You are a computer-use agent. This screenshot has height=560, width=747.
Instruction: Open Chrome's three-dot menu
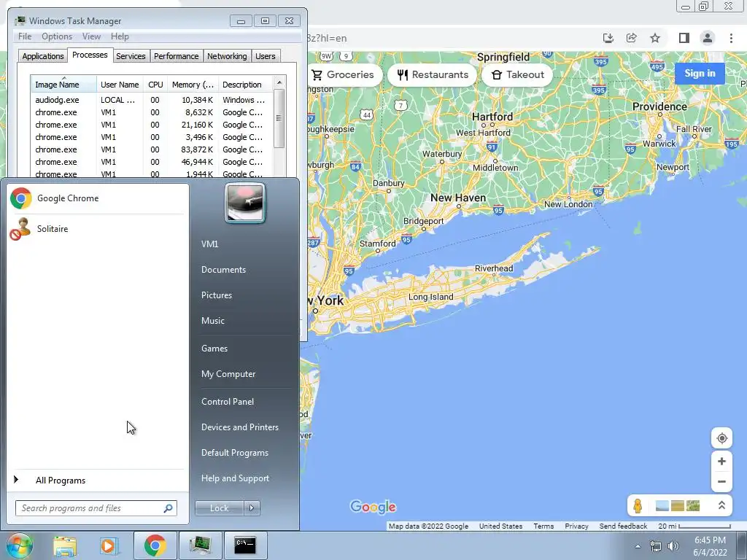point(731,38)
